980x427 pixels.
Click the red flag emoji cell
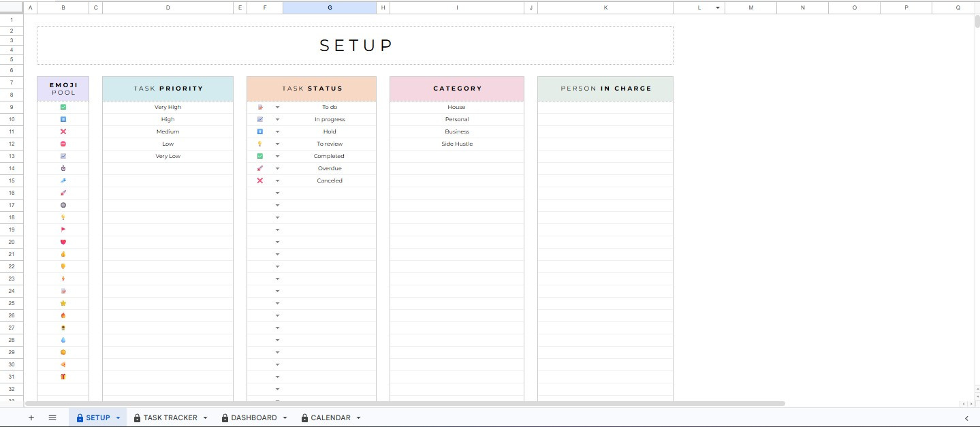63,230
